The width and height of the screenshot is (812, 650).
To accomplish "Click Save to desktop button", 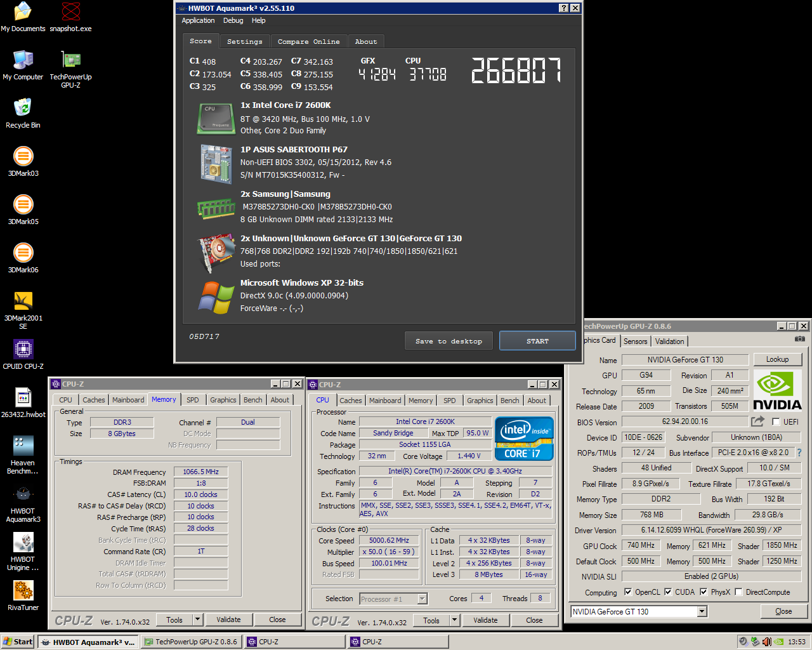I will click(x=449, y=341).
